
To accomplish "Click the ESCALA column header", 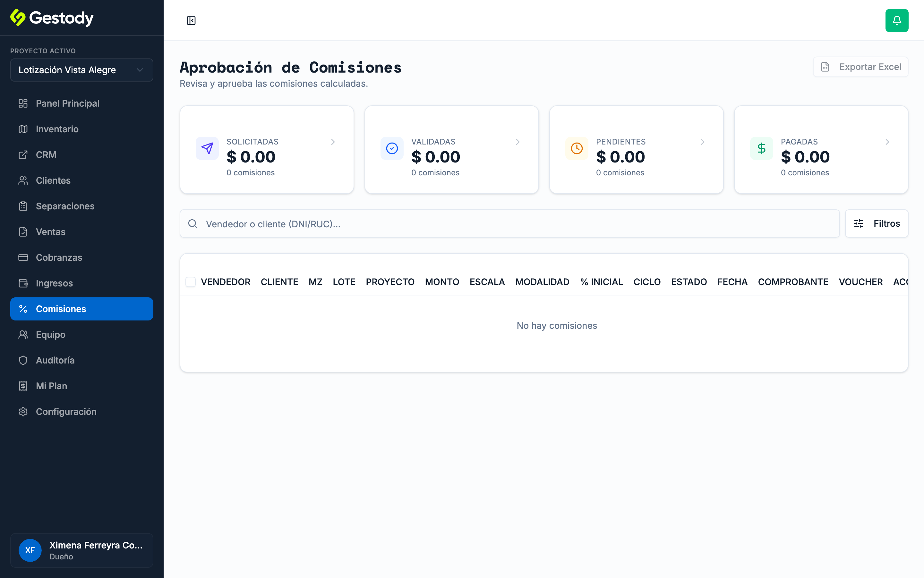I will coord(487,282).
